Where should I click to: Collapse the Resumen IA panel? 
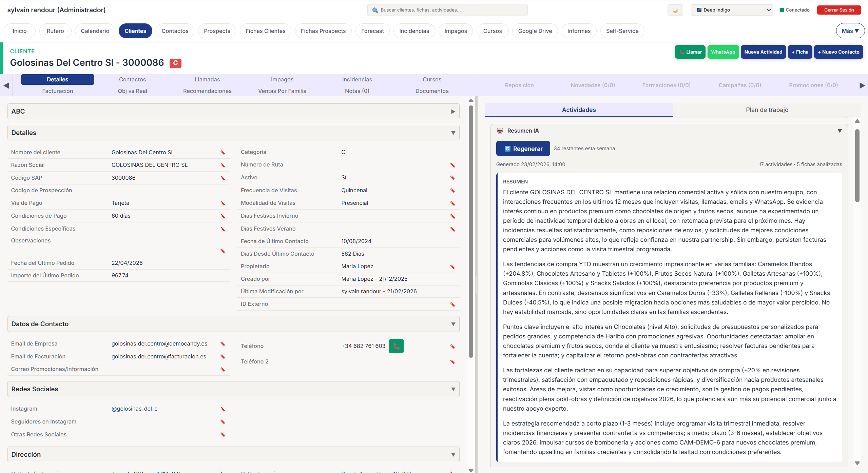(840, 131)
